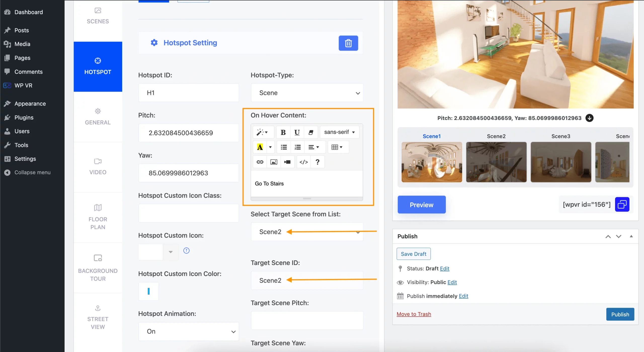Expand Select Target Scene from List dropdown
Viewport: 644px width, 352px height.
click(357, 231)
